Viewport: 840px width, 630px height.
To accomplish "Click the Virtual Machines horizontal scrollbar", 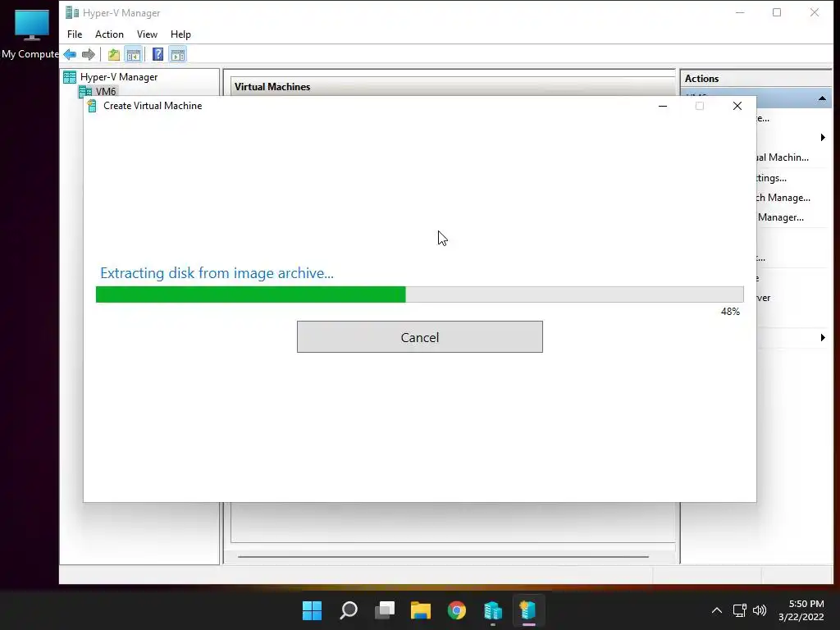I will pyautogui.click(x=443, y=557).
